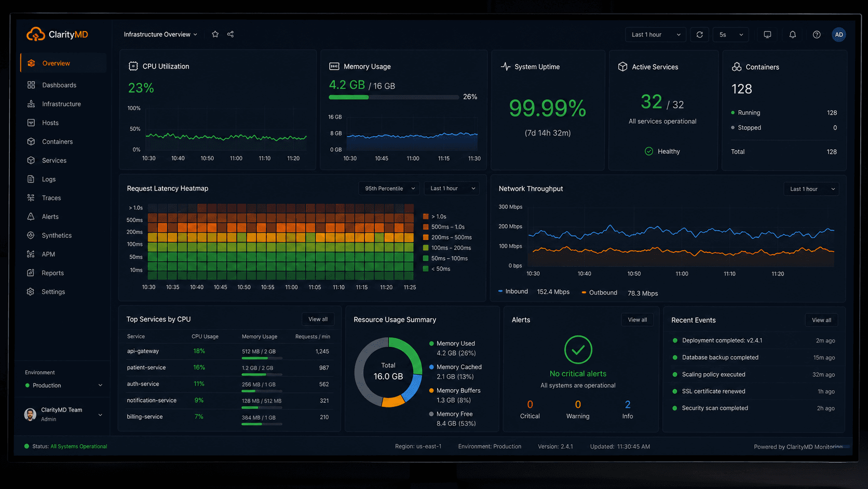Image resolution: width=868 pixels, height=489 pixels.
Task: View all in Alerts panel
Action: point(638,320)
